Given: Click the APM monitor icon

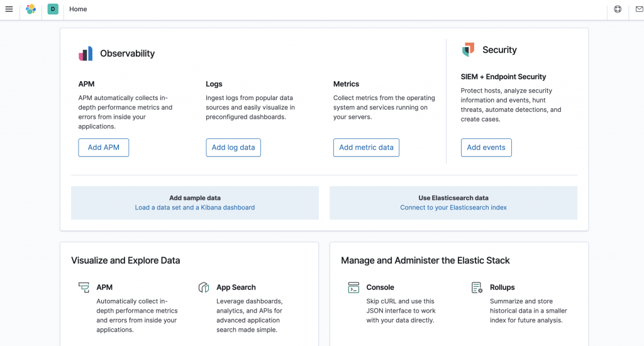Looking at the screenshot, I should [x=84, y=287].
